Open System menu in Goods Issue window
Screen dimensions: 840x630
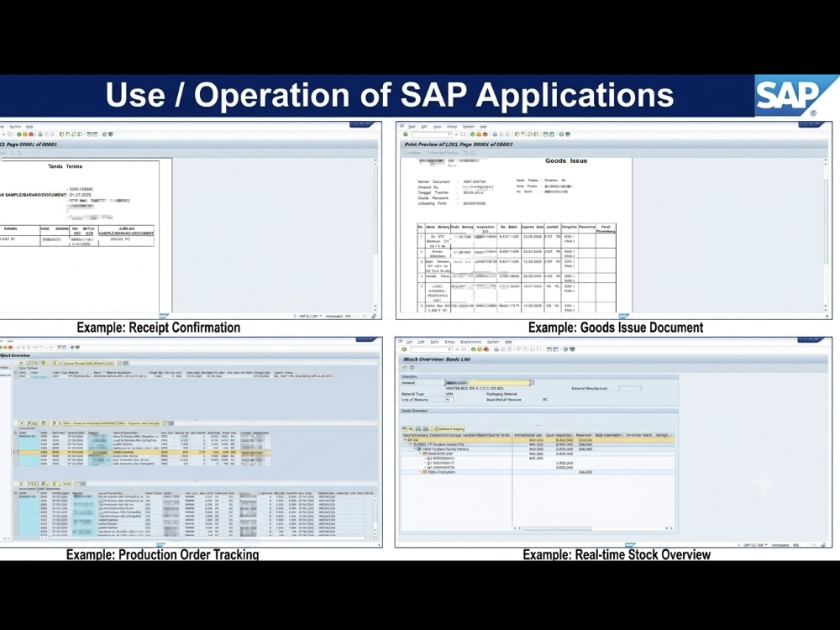pyautogui.click(x=468, y=127)
